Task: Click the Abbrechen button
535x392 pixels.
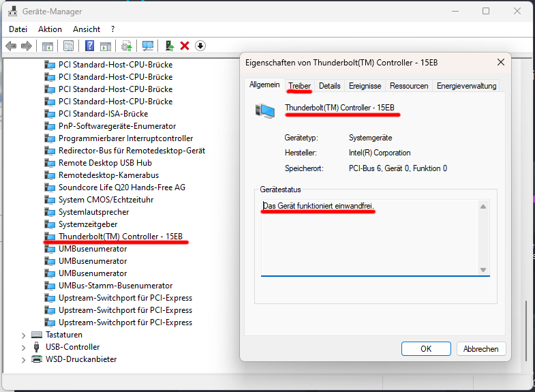Action: [481, 348]
